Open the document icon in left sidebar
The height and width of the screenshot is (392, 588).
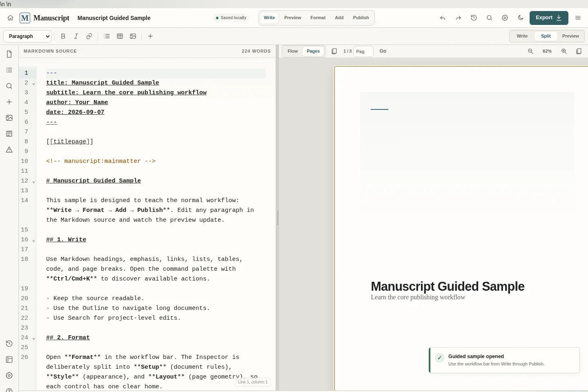tap(9, 54)
